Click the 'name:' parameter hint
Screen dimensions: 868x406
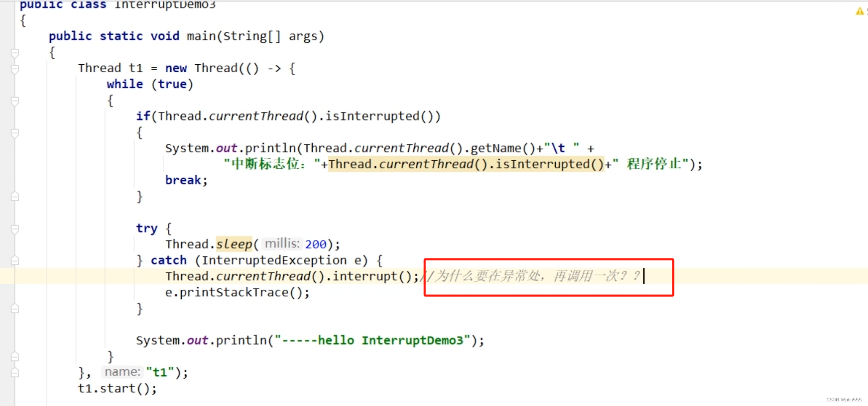122,372
